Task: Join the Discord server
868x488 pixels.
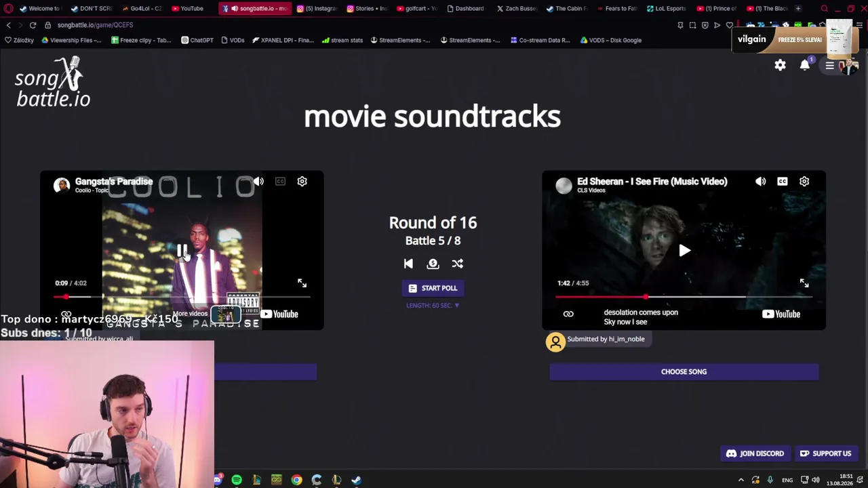Action: [x=755, y=453]
